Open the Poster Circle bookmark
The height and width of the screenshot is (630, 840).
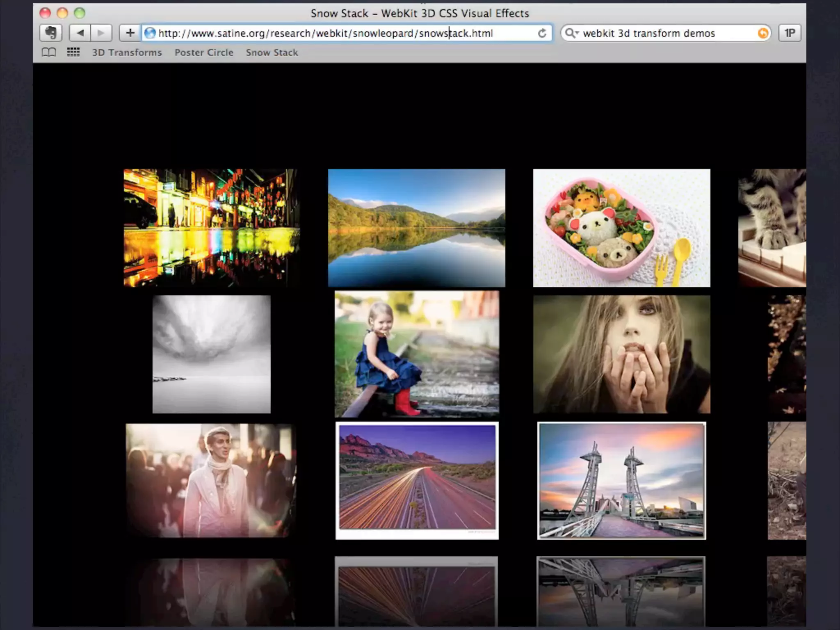[x=204, y=52]
